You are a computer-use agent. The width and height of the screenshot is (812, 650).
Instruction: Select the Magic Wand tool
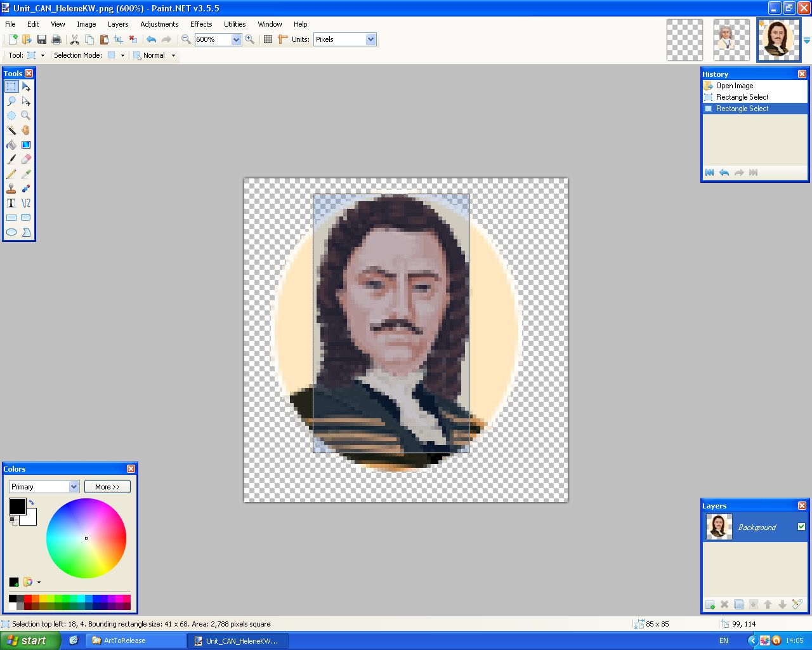click(x=11, y=130)
